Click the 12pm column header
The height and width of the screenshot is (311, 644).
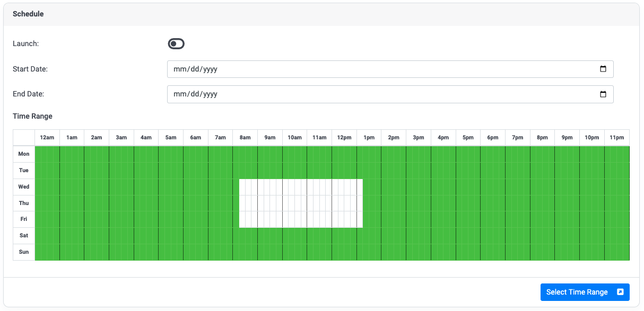(344, 137)
